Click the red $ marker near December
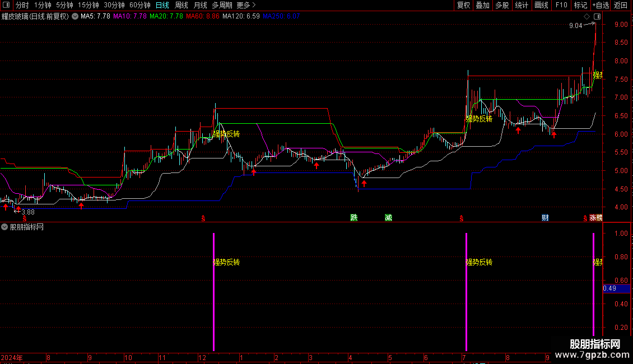 click(x=203, y=218)
